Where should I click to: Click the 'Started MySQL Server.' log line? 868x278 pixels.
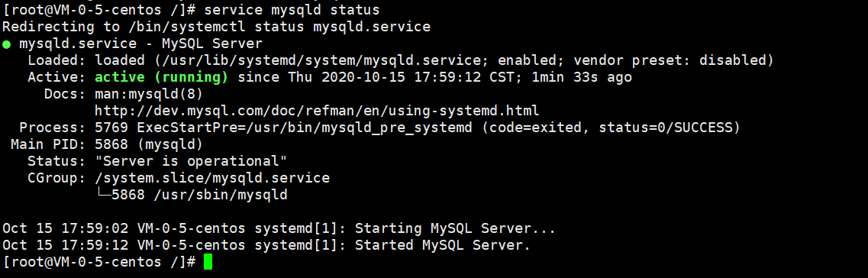click(442, 244)
